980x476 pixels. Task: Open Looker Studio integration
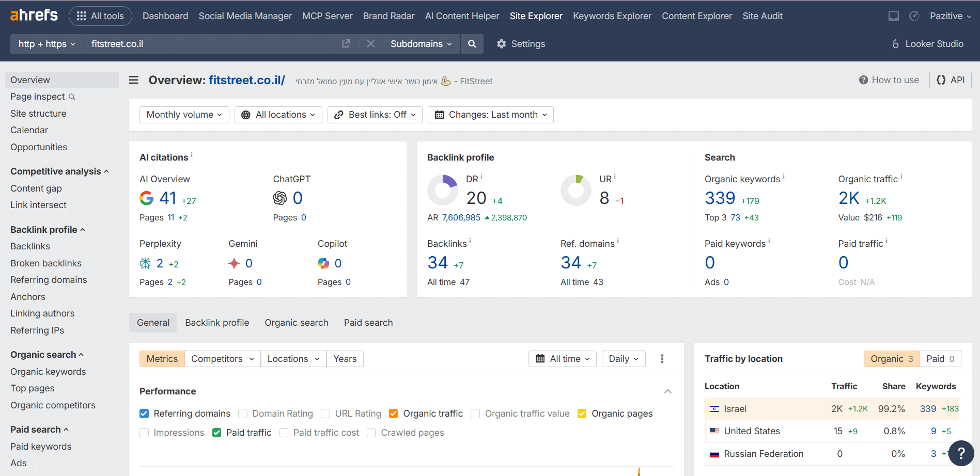pyautogui.click(x=927, y=44)
